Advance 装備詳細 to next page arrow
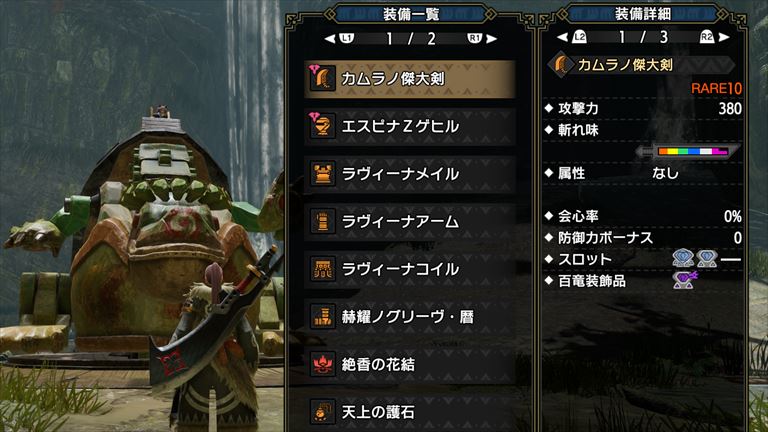 click(724, 37)
